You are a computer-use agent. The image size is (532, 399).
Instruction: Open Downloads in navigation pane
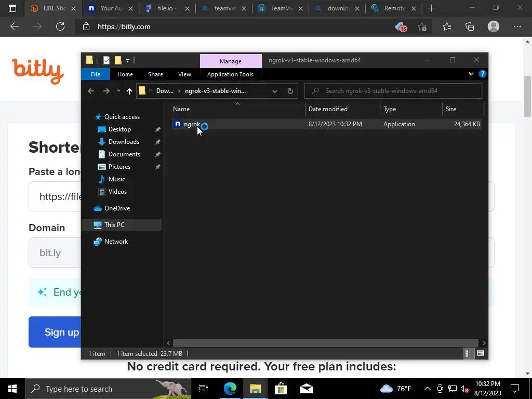coord(124,142)
